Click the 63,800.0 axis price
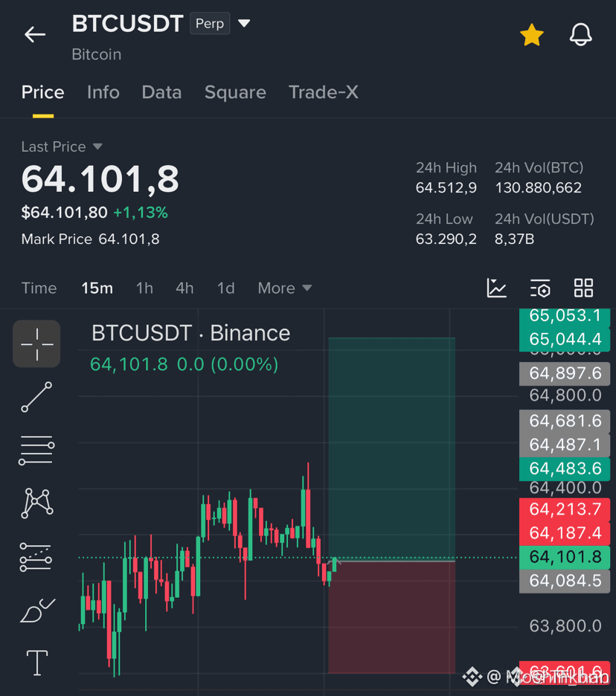This screenshot has height=696, width=616. coord(565,626)
